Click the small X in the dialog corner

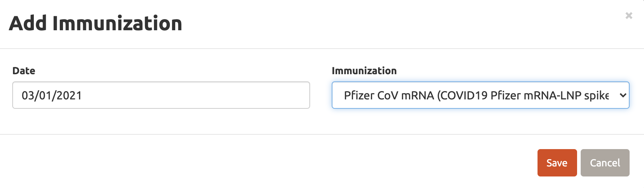coord(629,15)
